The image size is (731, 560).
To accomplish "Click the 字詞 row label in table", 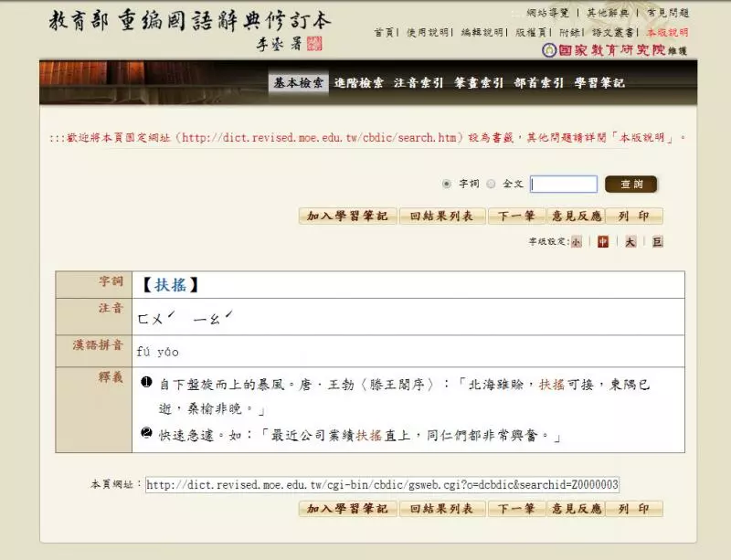I will [111, 280].
